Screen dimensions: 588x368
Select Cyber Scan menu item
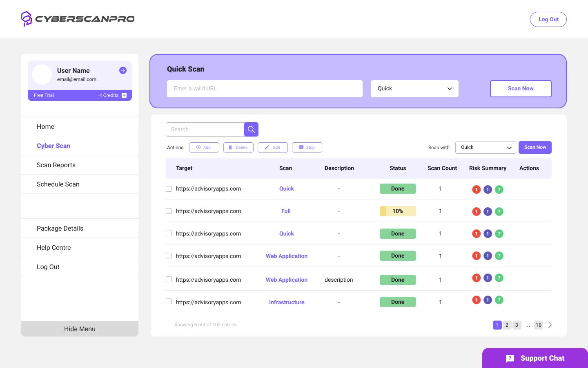tap(80, 146)
